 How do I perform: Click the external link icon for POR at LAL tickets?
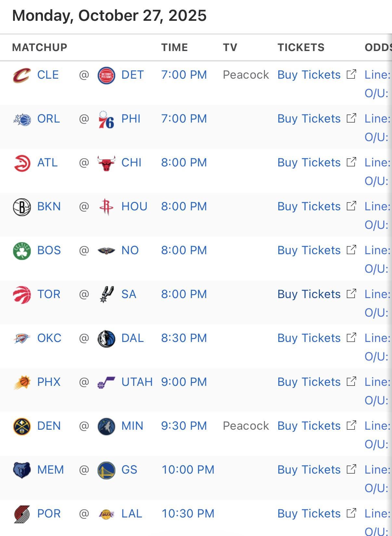(351, 513)
